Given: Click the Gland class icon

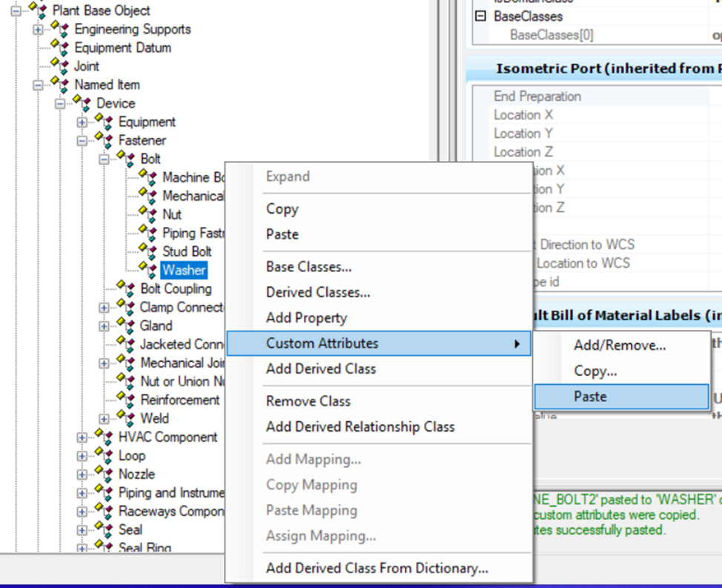Looking at the screenshot, I should (x=126, y=326).
